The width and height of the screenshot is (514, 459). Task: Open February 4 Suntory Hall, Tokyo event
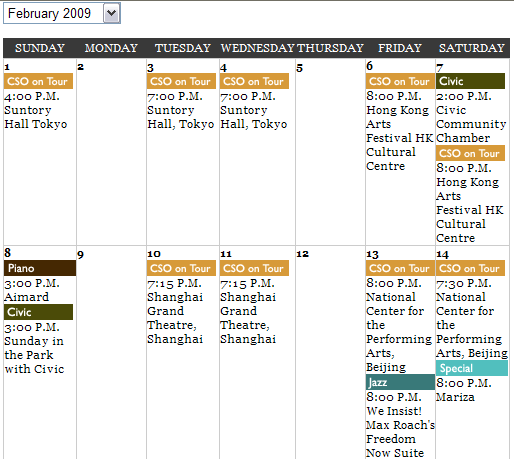[x=254, y=110]
